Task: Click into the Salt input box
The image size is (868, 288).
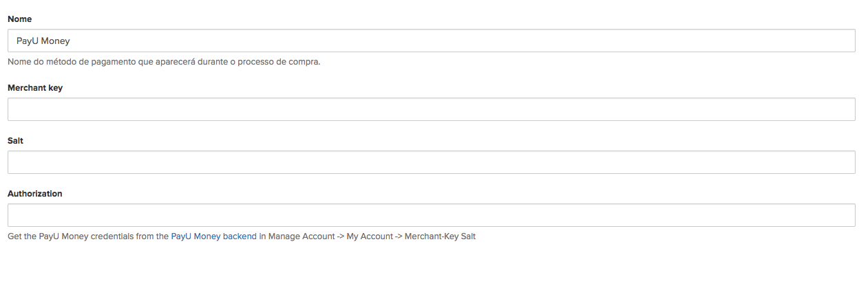Action: (431, 162)
